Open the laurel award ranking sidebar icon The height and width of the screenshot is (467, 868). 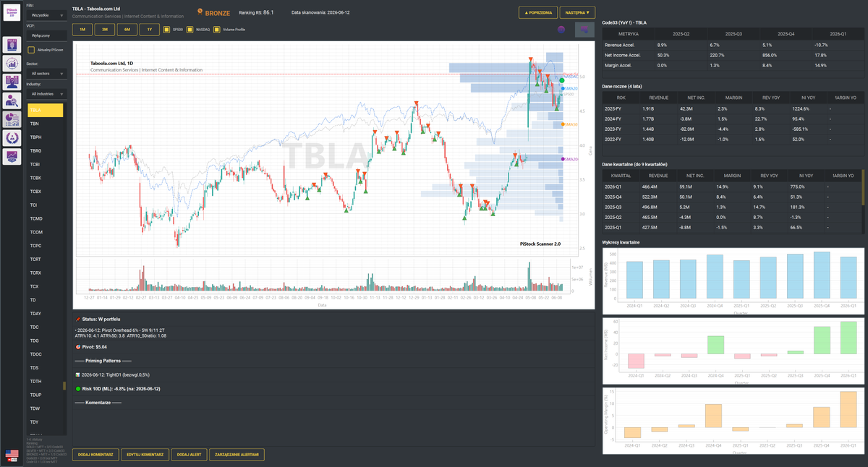(x=12, y=137)
